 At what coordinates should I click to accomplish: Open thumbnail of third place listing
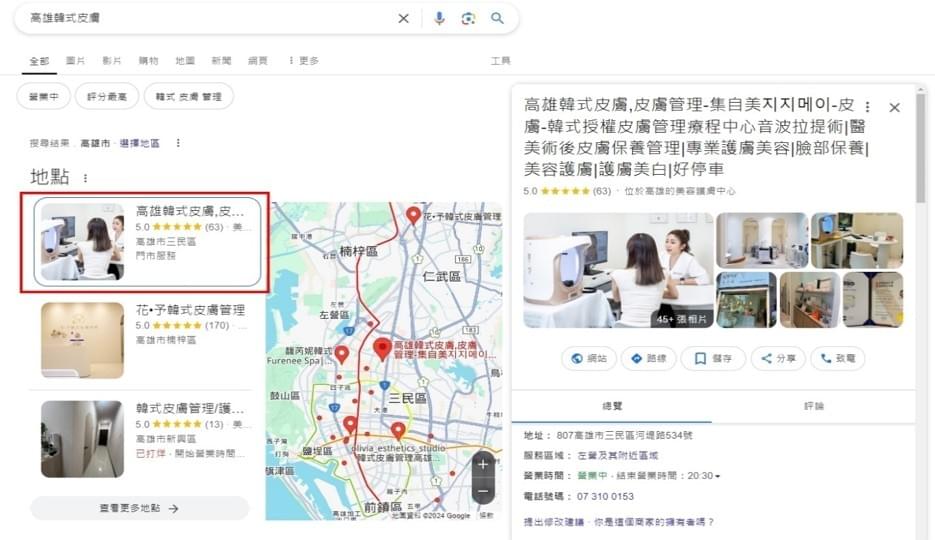pos(82,439)
